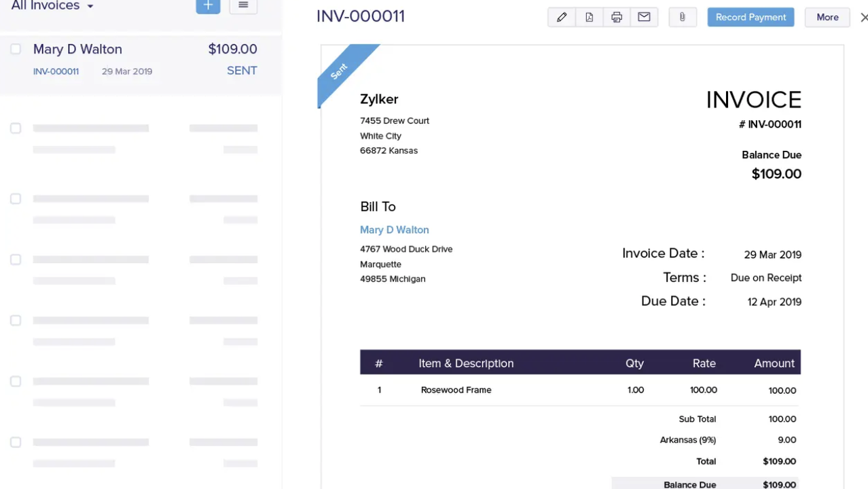Image resolution: width=868 pixels, height=489 pixels.
Task: Attach a file with paperclip icon
Action: pyautogui.click(x=683, y=18)
